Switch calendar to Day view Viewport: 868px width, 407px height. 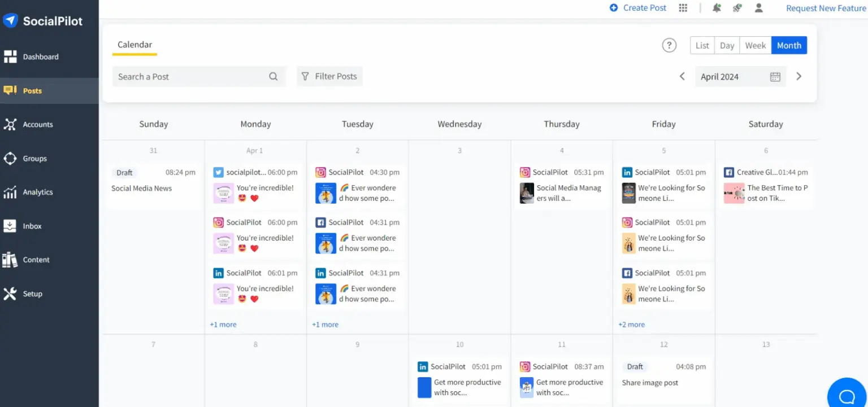tap(727, 46)
